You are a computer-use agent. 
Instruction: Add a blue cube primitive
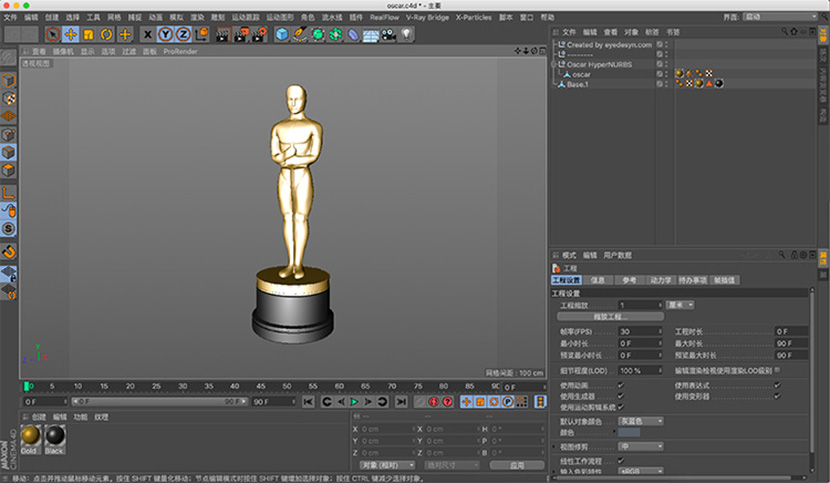pyautogui.click(x=282, y=34)
